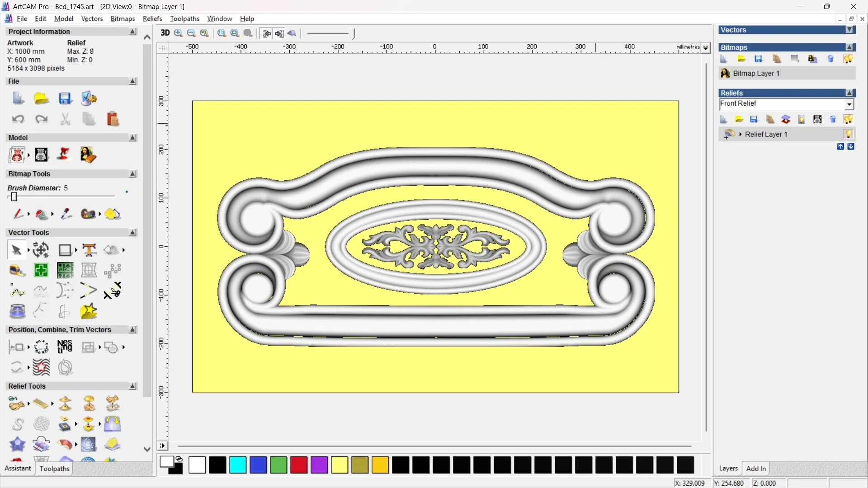Toggle Relief Layer 1 visibility bulb
The width and height of the screenshot is (868, 488).
848,134
